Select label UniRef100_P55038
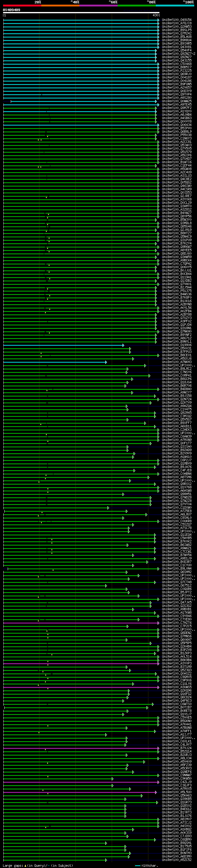This screenshot has height=868, width=197. pyautogui.click(x=176, y=135)
